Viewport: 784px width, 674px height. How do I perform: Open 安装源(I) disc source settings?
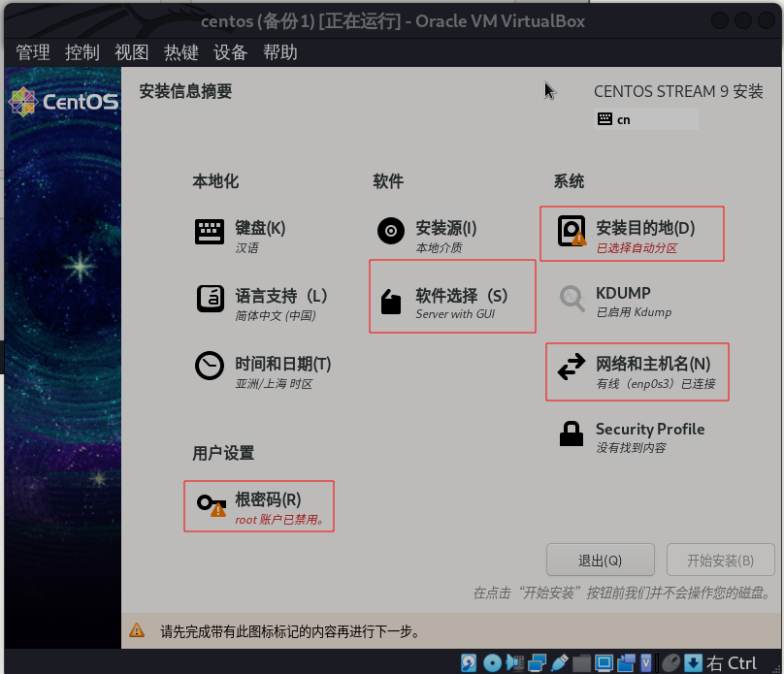[428, 235]
